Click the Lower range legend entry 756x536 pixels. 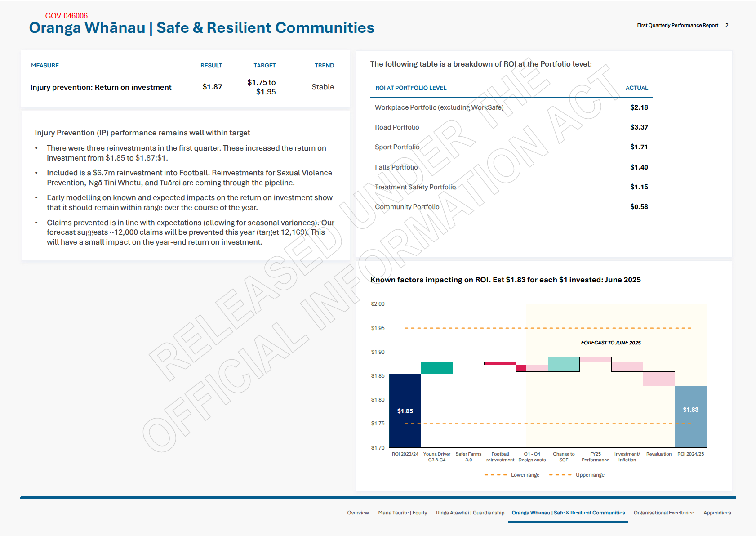click(512, 475)
